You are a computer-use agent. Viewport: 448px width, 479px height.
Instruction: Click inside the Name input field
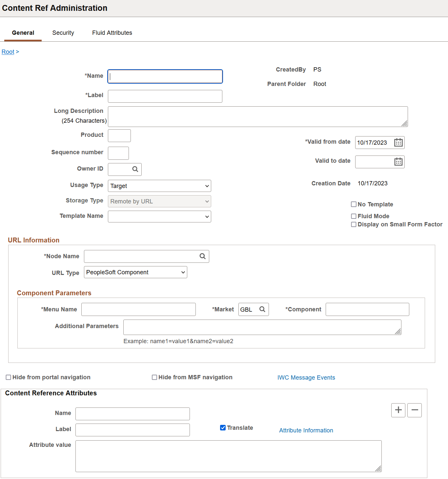[165, 76]
